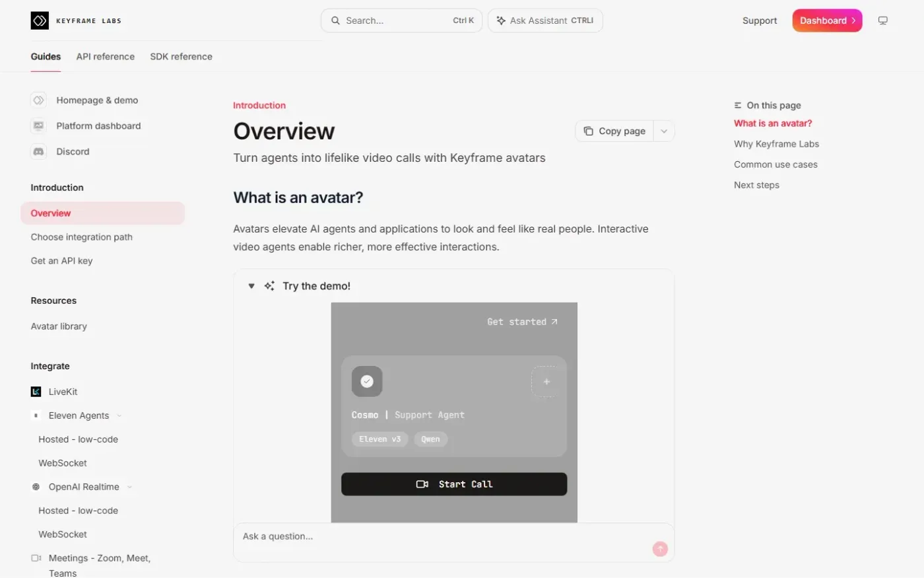Click the send arrow icon in Ask a question
924x578 pixels.
tap(660, 549)
